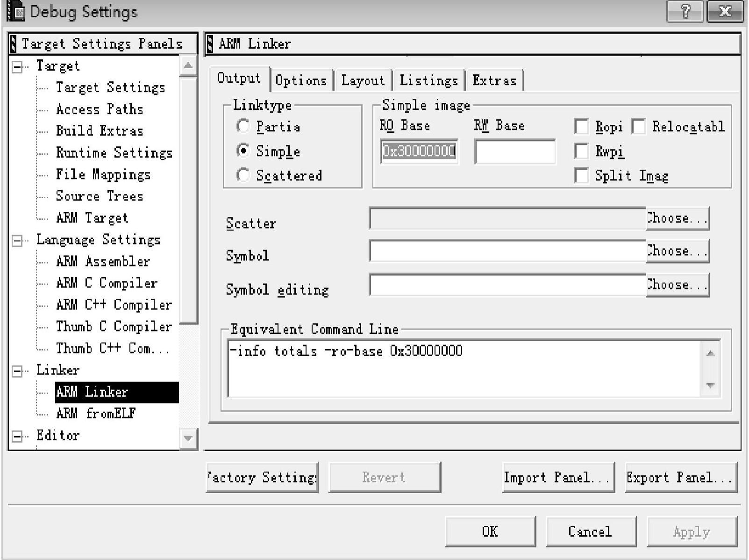The height and width of the screenshot is (560, 749).
Task: Click the Factory Settings button
Action: 262,477
